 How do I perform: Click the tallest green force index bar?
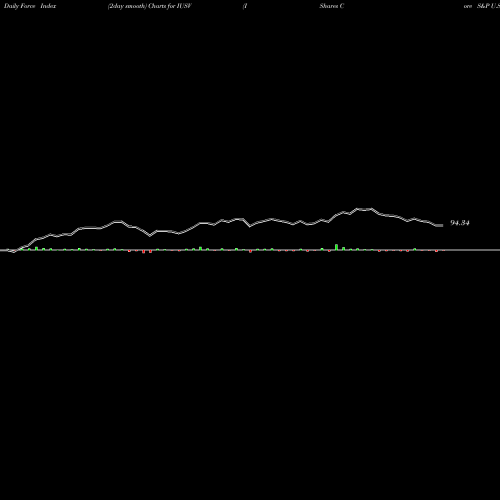[336, 247]
